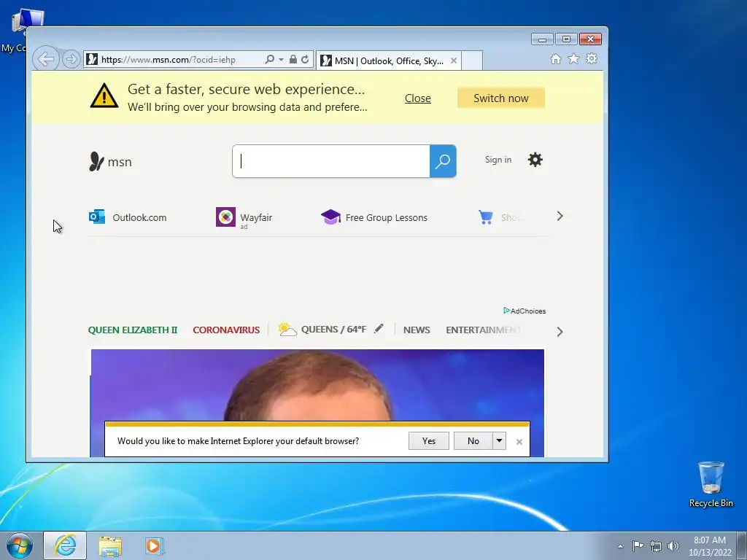This screenshot has width=747, height=560.
Task: Close the MSN tab with its X
Action: 454,61
